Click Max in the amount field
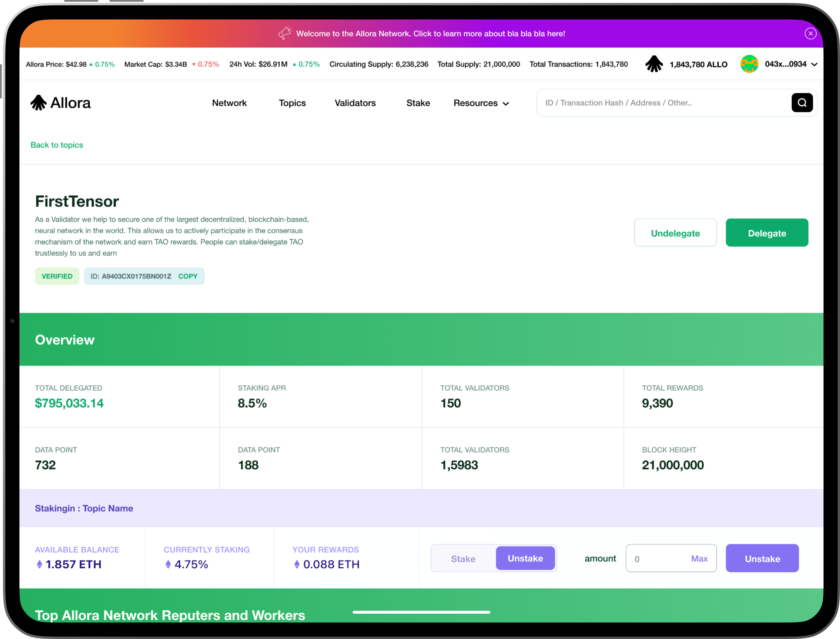840x639 pixels. [699, 558]
